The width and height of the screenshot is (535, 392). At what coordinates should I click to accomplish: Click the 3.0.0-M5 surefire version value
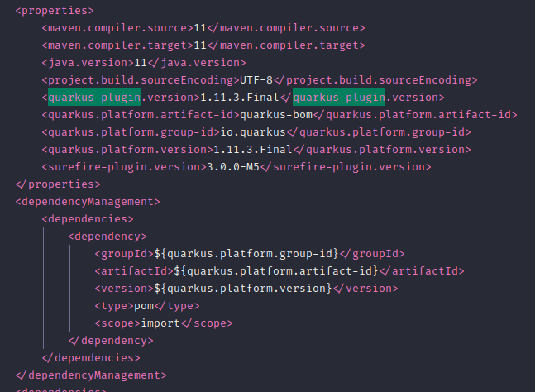[233, 167]
